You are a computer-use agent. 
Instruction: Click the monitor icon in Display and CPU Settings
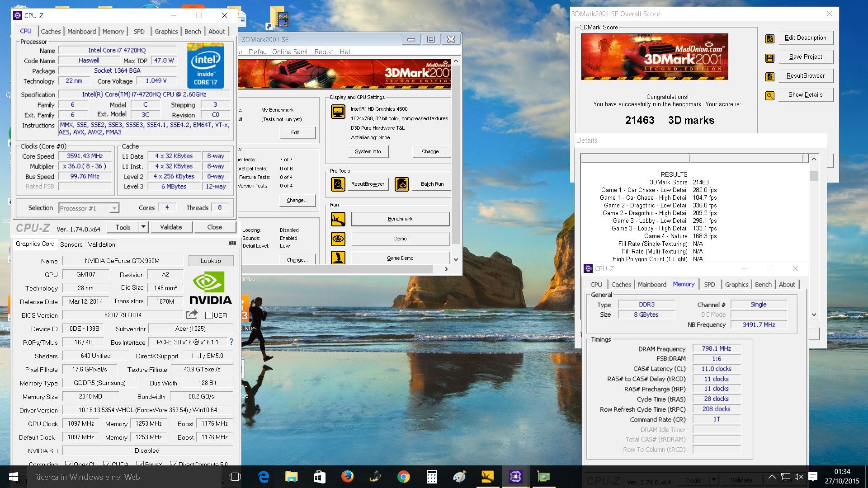(x=338, y=111)
